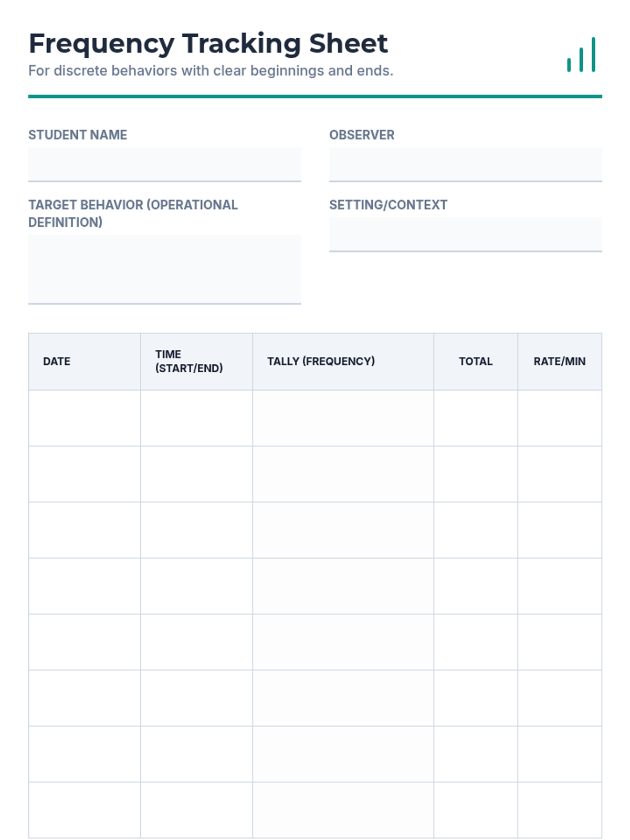This screenshot has width=630, height=840.
Task: Click the Frequency Tracking Sheet title
Action: tap(208, 44)
